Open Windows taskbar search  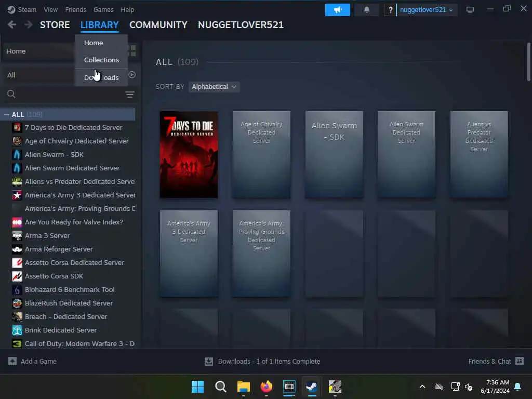pyautogui.click(x=220, y=387)
